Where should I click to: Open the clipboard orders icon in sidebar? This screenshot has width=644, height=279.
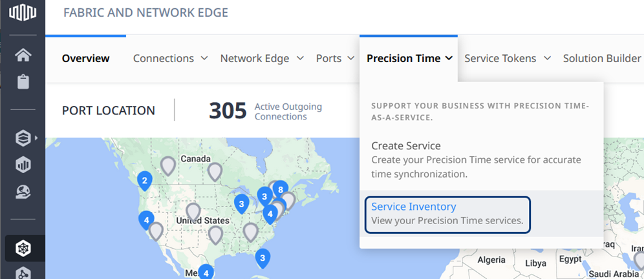click(x=23, y=81)
